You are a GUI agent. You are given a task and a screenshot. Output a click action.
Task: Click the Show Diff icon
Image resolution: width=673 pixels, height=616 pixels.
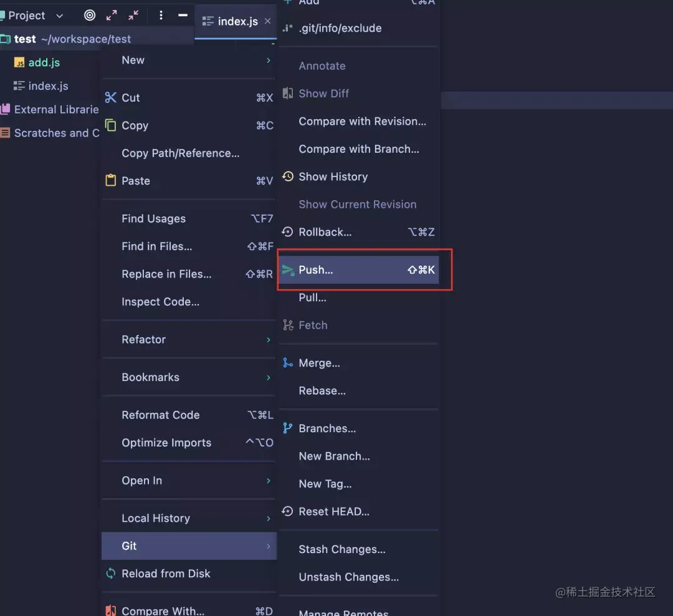coord(287,94)
